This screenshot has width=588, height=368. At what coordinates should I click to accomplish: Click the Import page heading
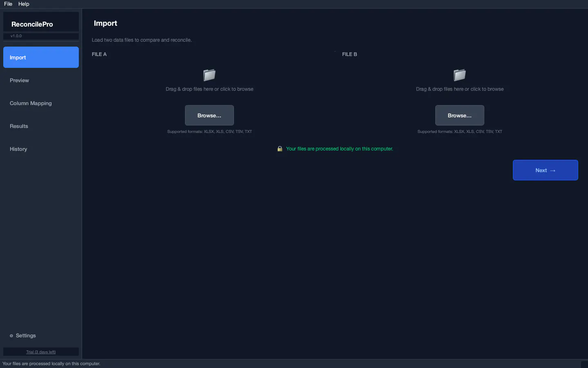point(105,23)
